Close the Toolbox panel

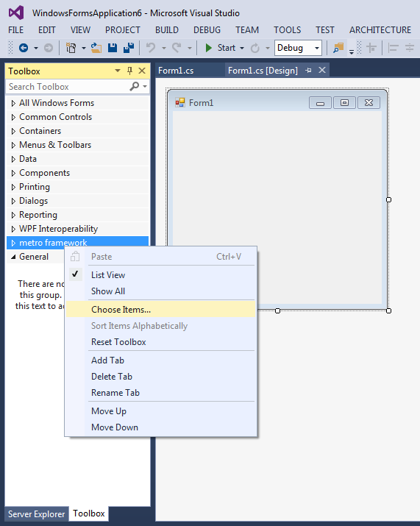tap(142, 71)
